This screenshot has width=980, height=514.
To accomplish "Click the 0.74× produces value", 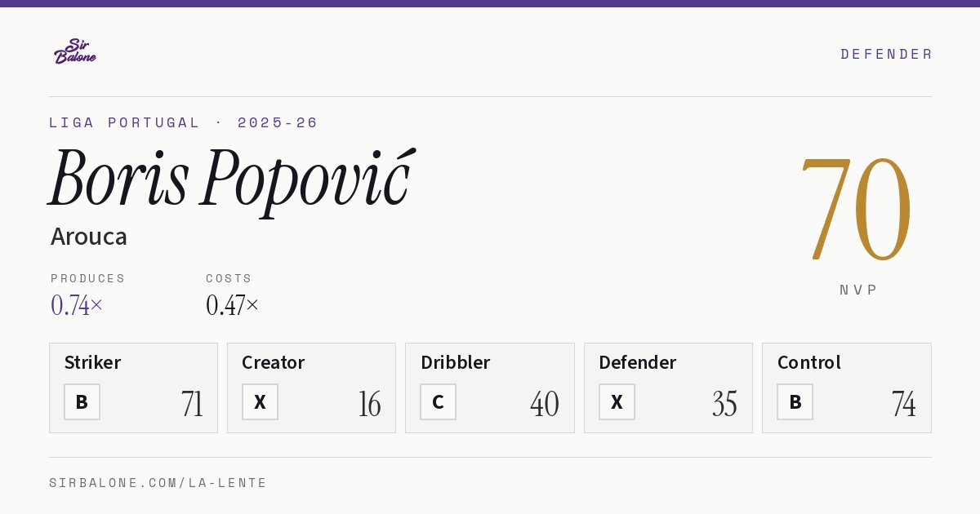I will click(x=77, y=305).
